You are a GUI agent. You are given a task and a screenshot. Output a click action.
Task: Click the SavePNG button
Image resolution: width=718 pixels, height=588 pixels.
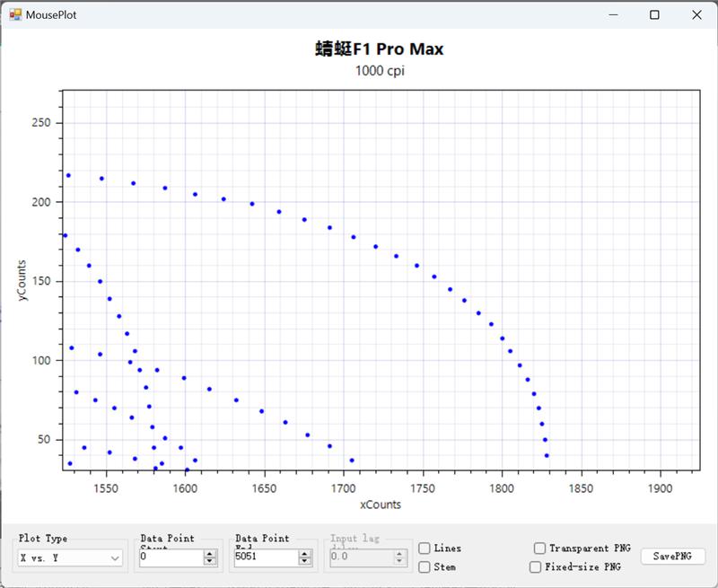click(x=672, y=557)
